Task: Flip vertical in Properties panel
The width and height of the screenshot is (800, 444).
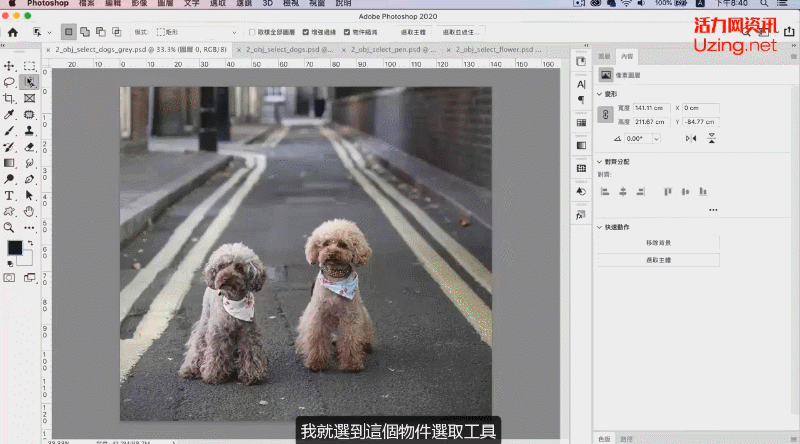Action: (712, 138)
